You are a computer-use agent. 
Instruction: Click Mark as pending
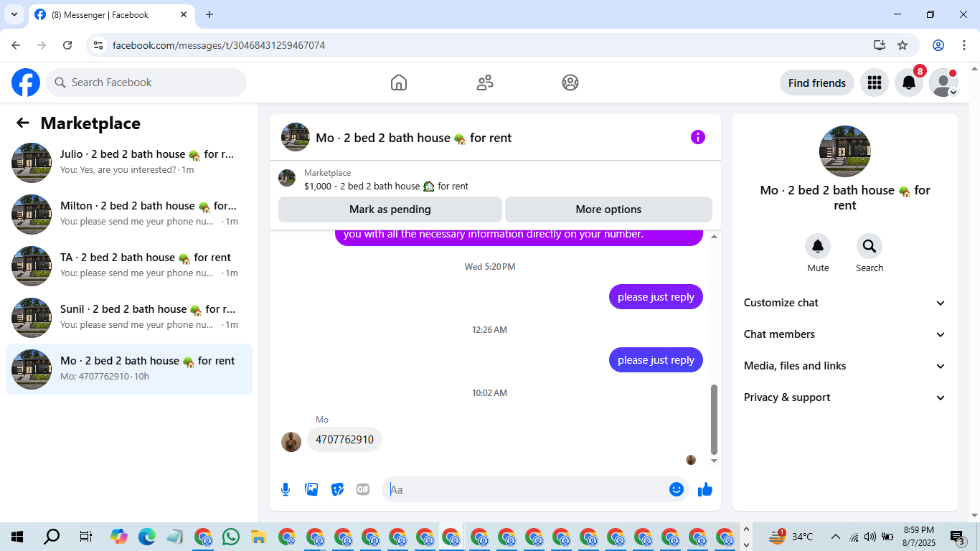390,209
